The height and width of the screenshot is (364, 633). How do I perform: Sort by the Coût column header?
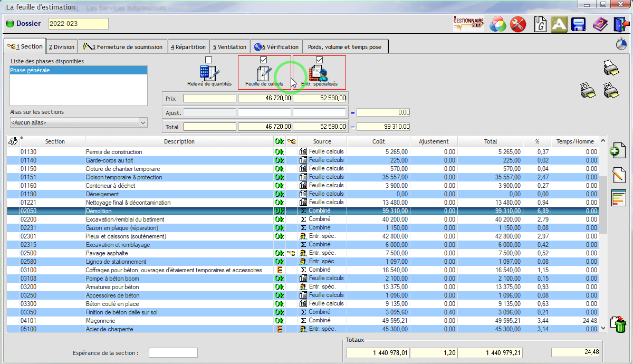click(378, 141)
